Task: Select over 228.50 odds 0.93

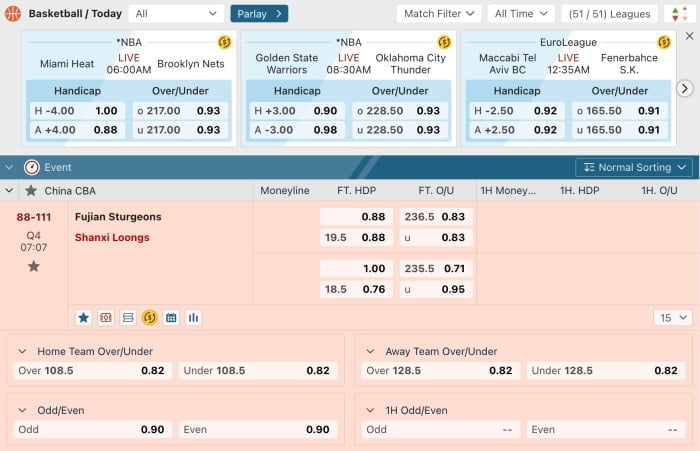Action: coord(400,111)
